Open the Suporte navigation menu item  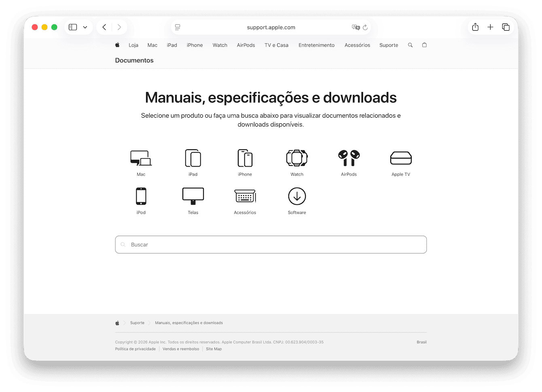click(x=389, y=45)
